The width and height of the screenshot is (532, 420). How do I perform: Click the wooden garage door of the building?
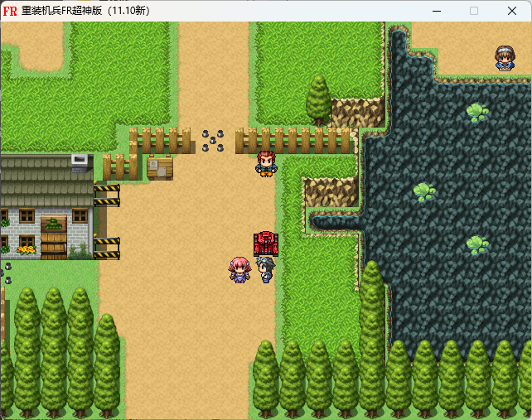[x=54, y=246]
